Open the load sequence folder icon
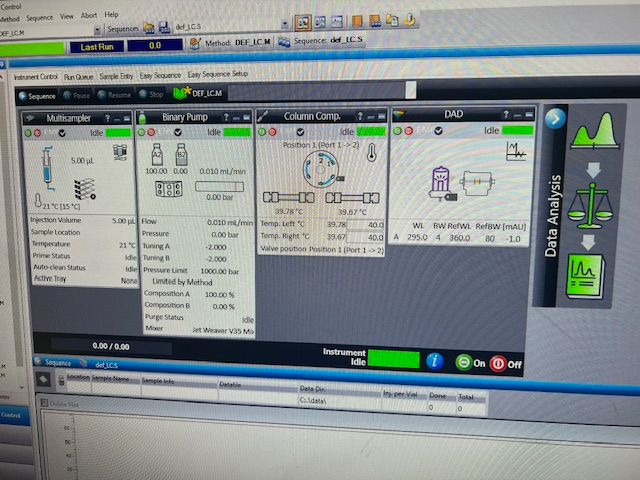640x480 pixels. 149,28
